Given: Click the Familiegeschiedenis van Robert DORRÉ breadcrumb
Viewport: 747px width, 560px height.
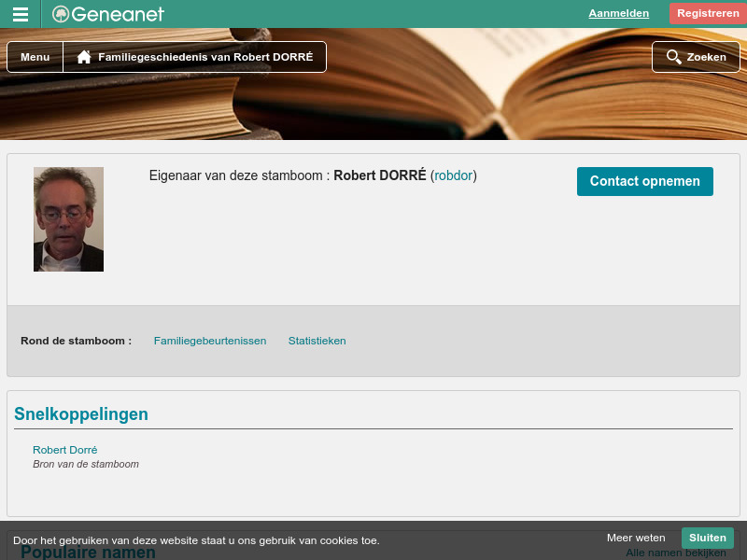Looking at the screenshot, I should 204,56.
